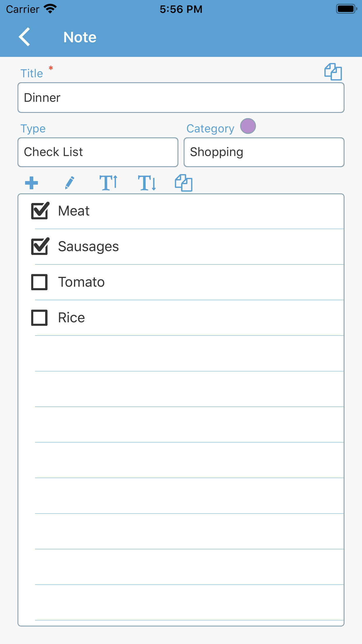Add a new checklist item
The height and width of the screenshot is (644, 362).
(31, 183)
